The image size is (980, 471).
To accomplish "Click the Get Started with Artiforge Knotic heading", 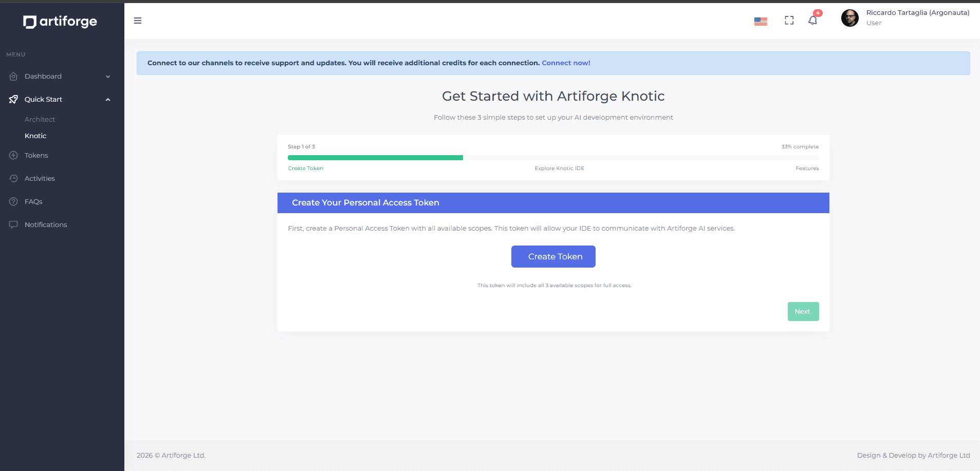I will click(x=553, y=96).
